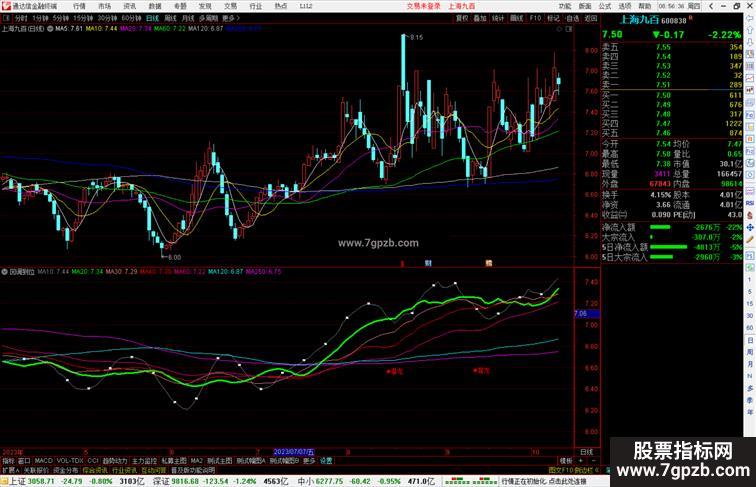Switch to the 分时 period tab

[x=21, y=18]
